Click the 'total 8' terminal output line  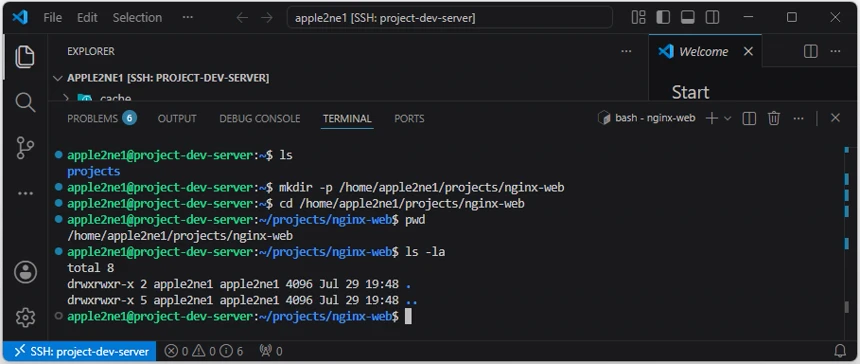tap(90, 268)
